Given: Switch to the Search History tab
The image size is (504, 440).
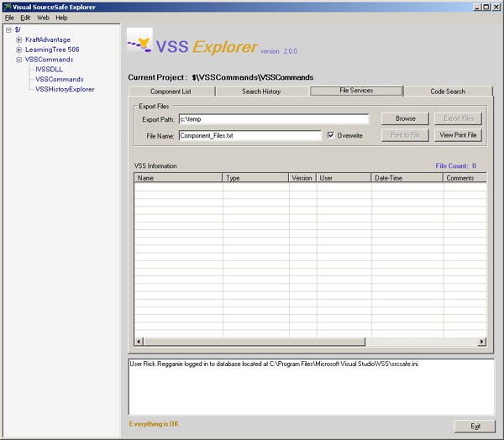Looking at the screenshot, I should [261, 92].
